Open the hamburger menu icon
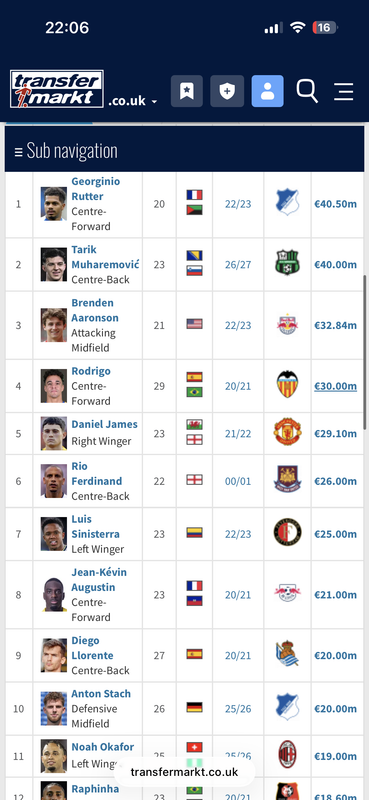The width and height of the screenshot is (369, 800). coord(344,92)
